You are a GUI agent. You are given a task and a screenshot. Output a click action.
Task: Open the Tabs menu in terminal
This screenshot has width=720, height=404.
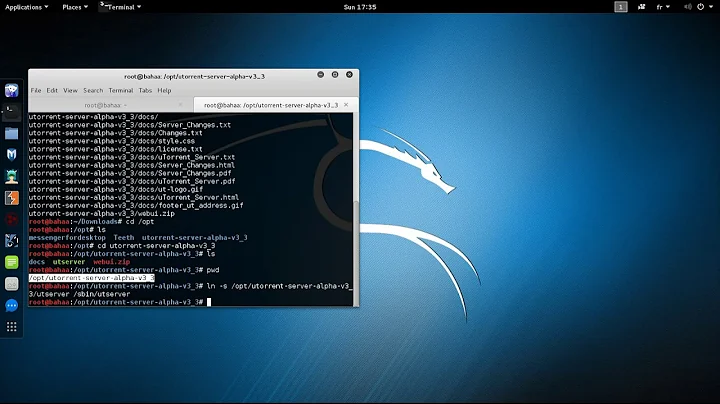tap(145, 90)
